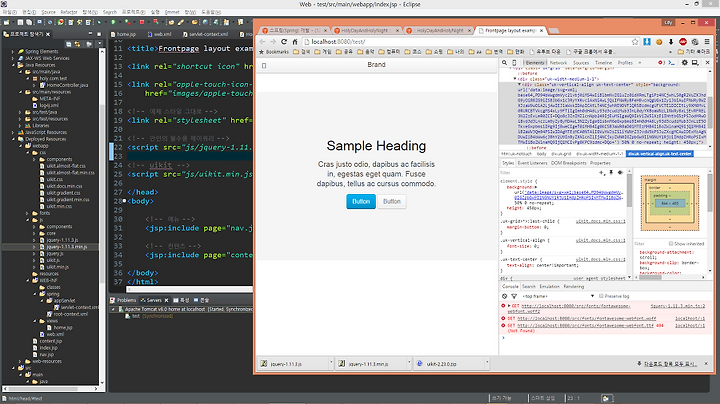Collapse the uk-vertical-align div node in Elements
This screenshot has width=720, height=404.
coord(519,84)
